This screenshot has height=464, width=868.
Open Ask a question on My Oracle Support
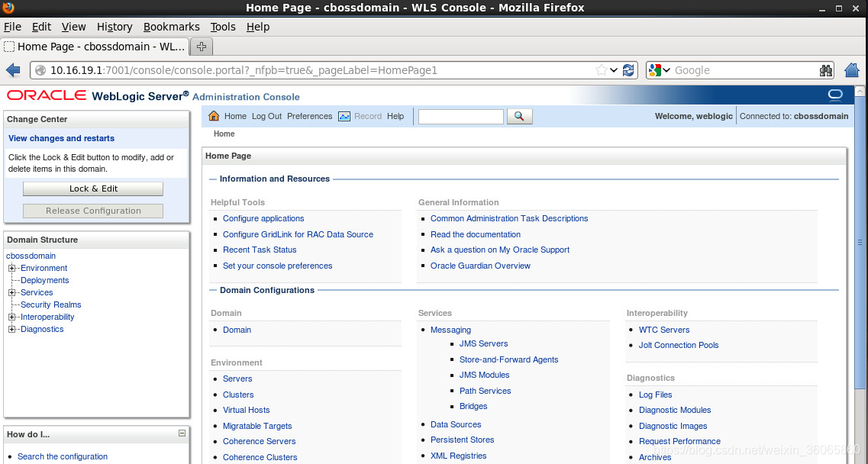(500, 250)
